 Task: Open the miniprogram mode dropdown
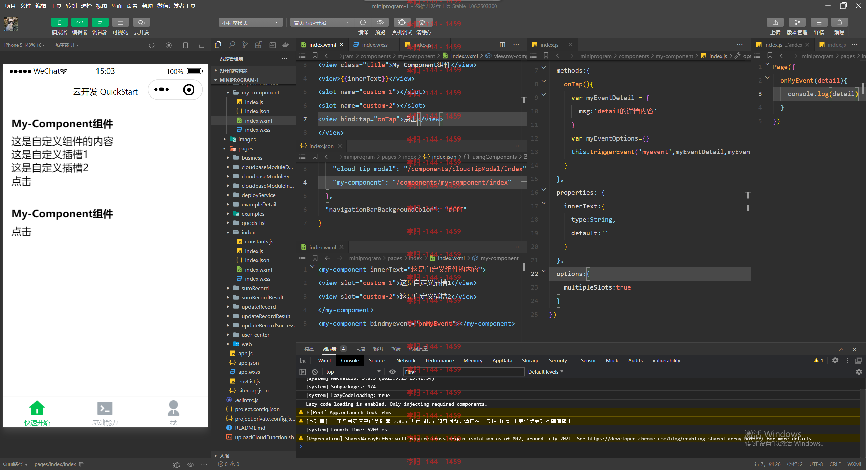251,23
